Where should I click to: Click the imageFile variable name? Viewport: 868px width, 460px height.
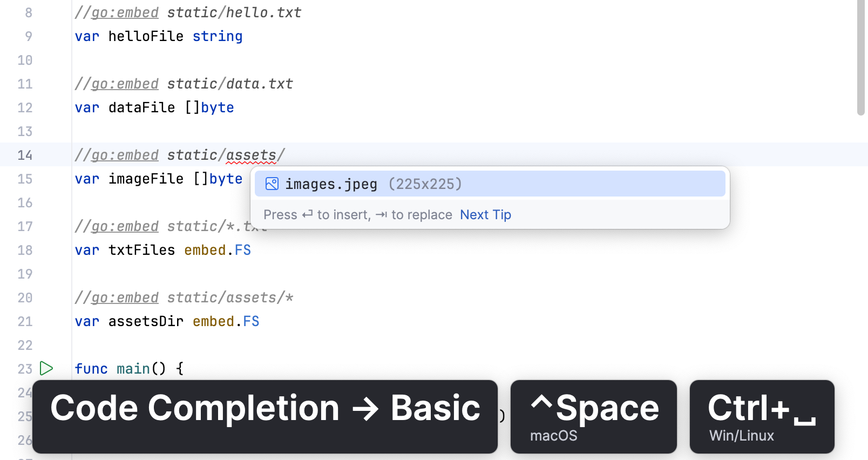click(x=146, y=179)
